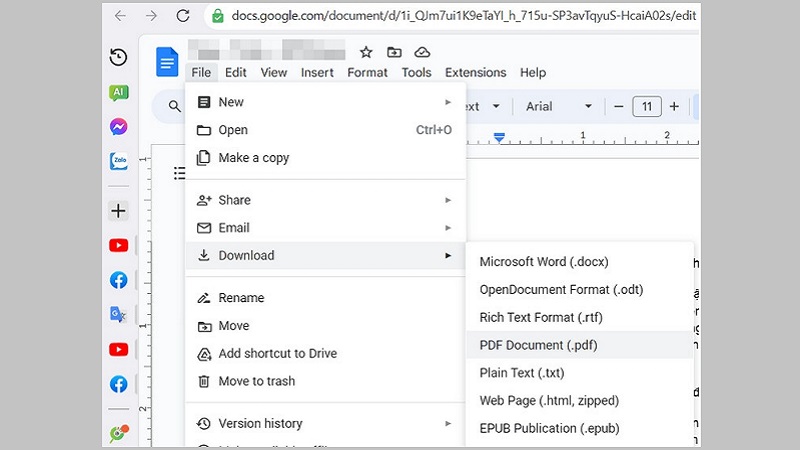Click the Google Docs home icon

pyautogui.click(x=167, y=62)
